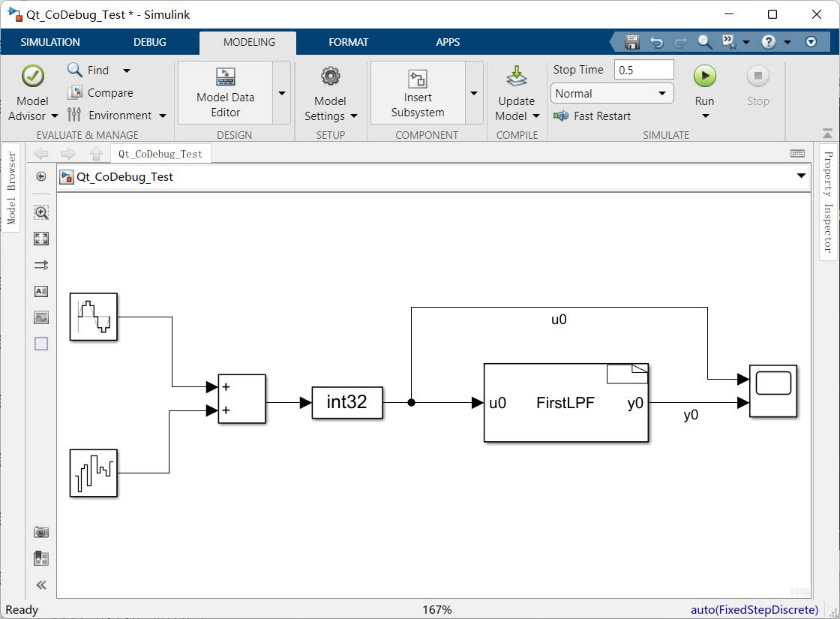The height and width of the screenshot is (619, 840).
Task: Click the Stop Time input field
Action: (643, 69)
